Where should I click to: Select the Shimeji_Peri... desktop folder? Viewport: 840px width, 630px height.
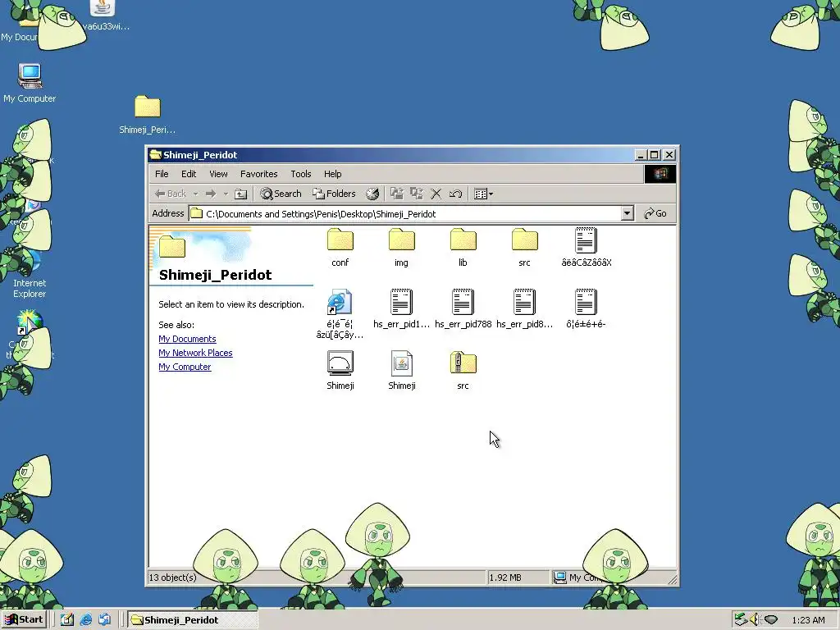click(x=148, y=115)
